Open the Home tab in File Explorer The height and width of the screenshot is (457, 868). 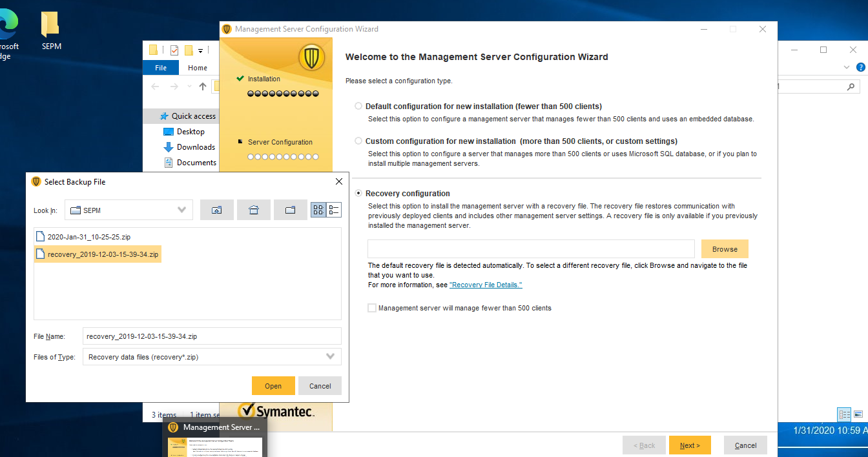pos(198,68)
